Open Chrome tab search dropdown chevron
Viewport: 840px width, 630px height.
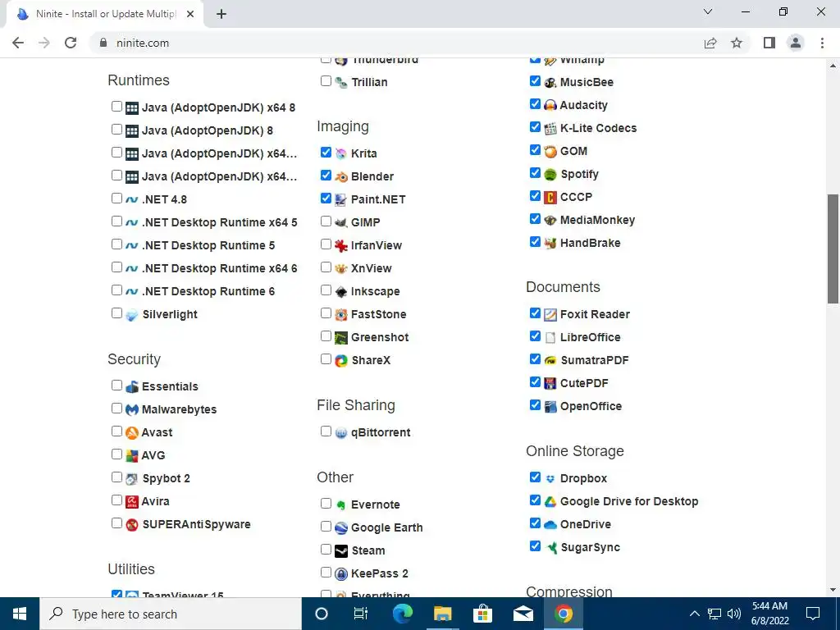[x=708, y=11]
